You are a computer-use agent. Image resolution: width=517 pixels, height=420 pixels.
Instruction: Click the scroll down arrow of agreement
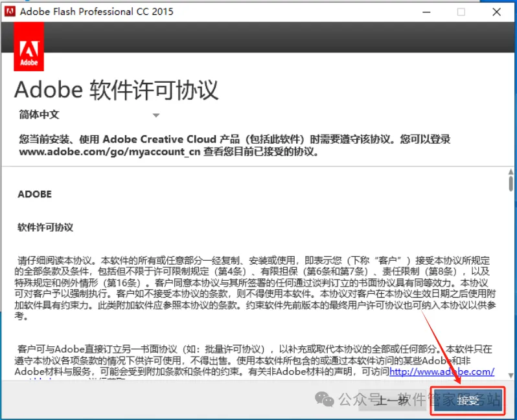tap(511, 375)
